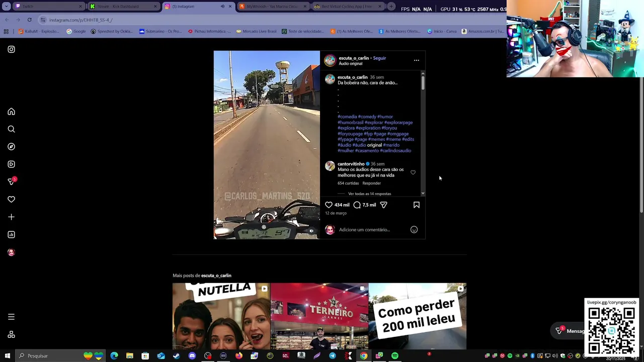Image resolution: width=644 pixels, height=362 pixels.
Task: Open the Windows Start menu
Action: (x=7, y=356)
